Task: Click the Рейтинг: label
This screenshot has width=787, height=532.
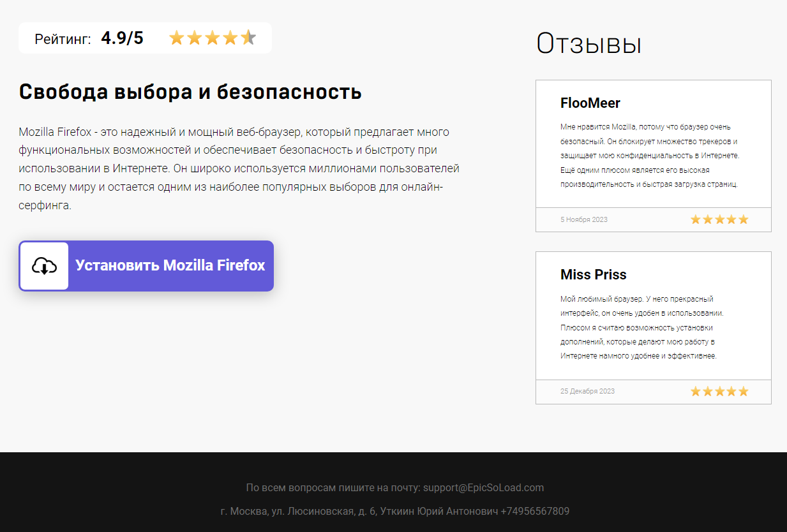Action: coord(63,39)
